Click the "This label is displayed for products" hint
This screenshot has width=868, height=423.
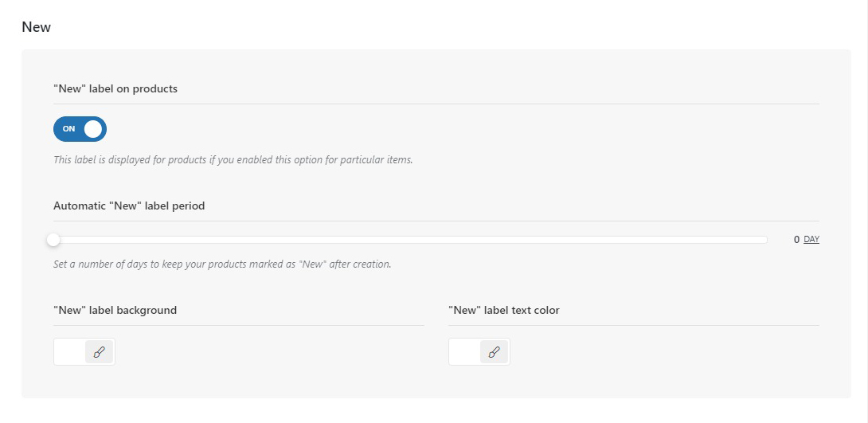click(x=233, y=159)
